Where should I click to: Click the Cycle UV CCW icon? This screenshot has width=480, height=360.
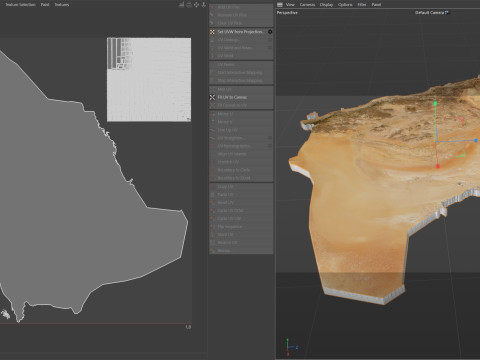tap(212, 211)
